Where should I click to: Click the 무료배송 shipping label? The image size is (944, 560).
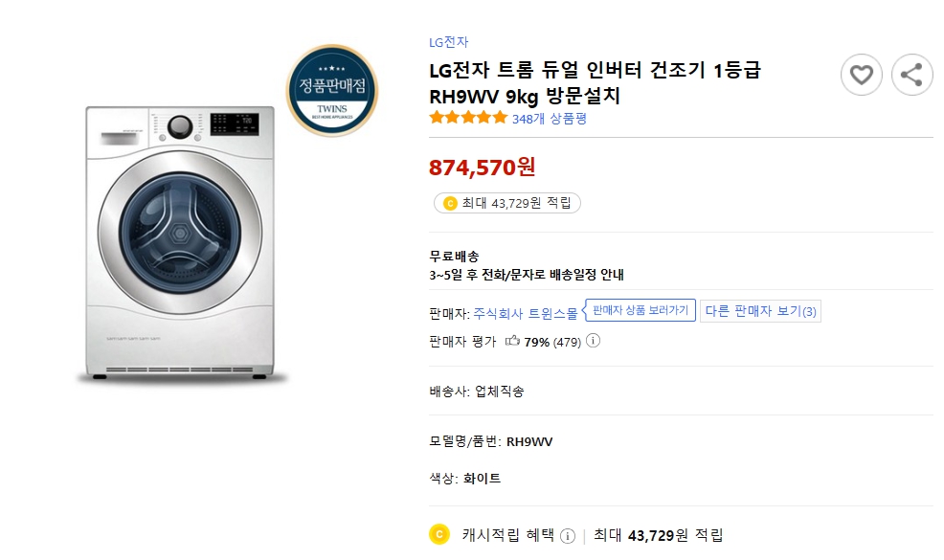pyautogui.click(x=455, y=257)
